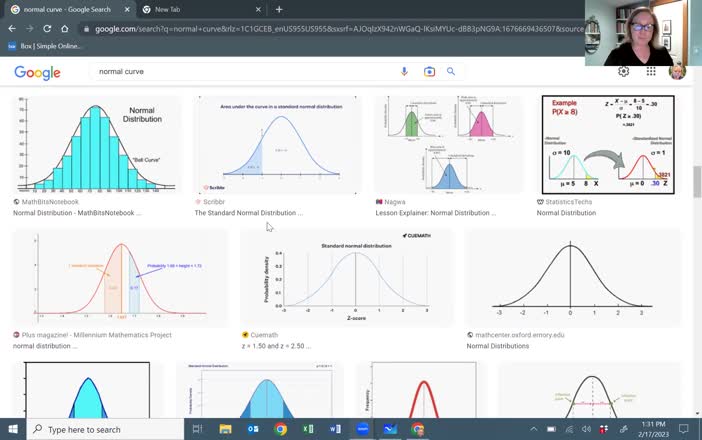Open Excel from the taskbar
Screen dimensions: 702x440
(x=308, y=429)
